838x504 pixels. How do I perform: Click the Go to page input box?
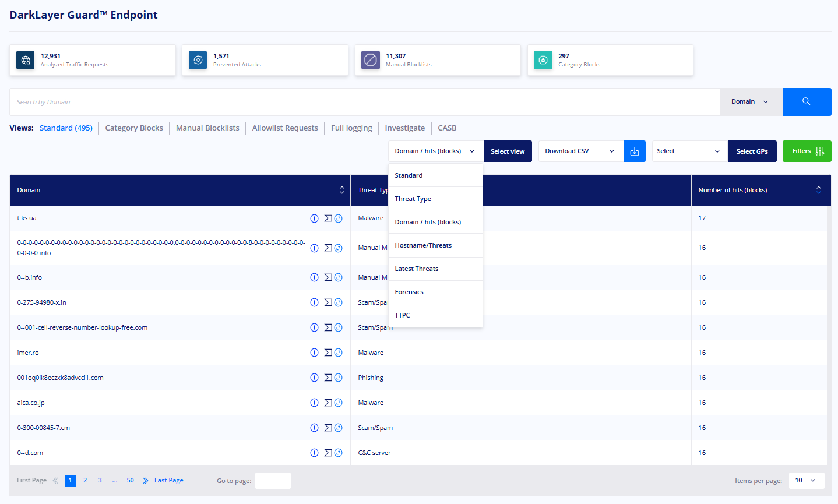273,481
